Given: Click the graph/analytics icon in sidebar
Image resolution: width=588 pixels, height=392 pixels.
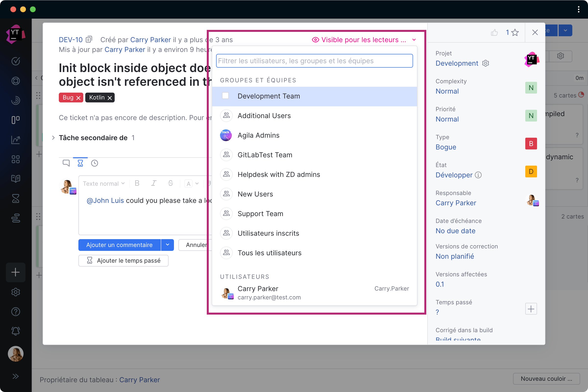Looking at the screenshot, I should pyautogui.click(x=16, y=139).
